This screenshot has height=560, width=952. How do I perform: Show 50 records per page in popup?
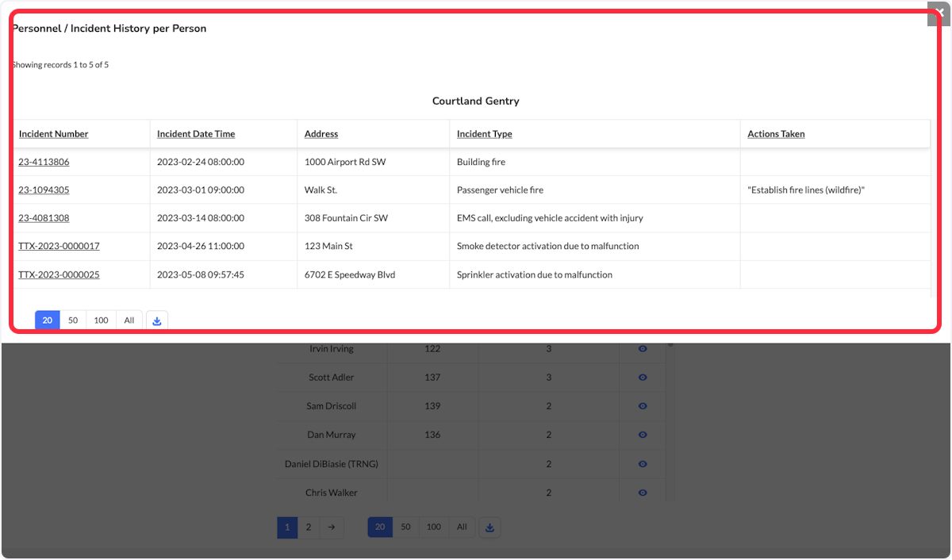[x=73, y=320]
